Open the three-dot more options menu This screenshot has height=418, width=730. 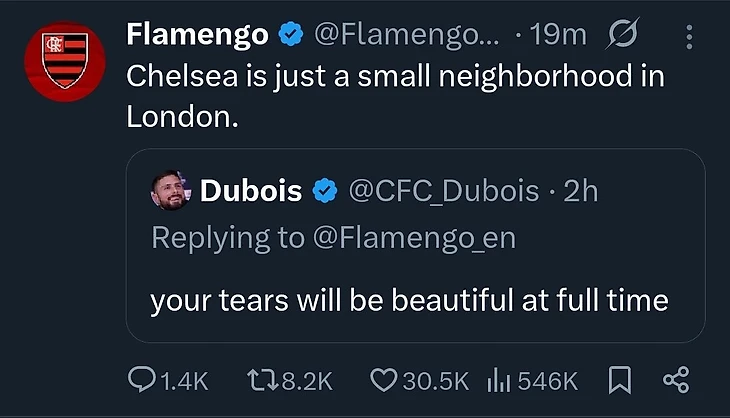(x=688, y=36)
